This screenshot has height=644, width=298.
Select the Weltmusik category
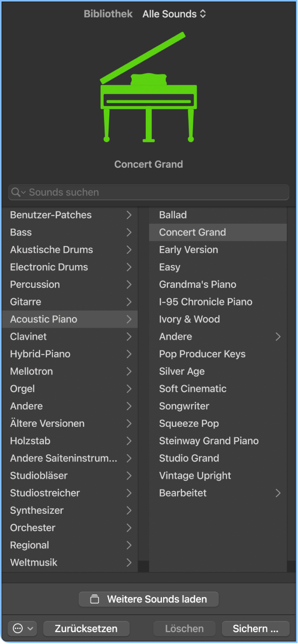click(70, 562)
